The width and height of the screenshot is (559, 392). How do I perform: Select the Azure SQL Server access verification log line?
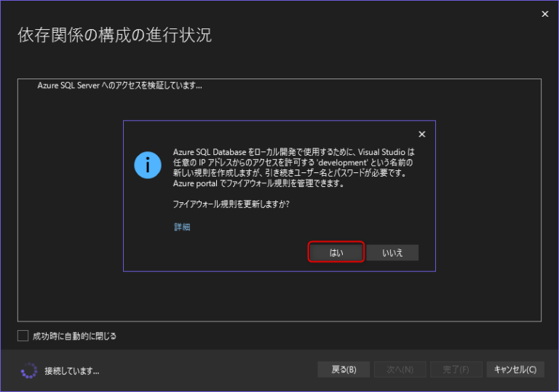(x=119, y=86)
